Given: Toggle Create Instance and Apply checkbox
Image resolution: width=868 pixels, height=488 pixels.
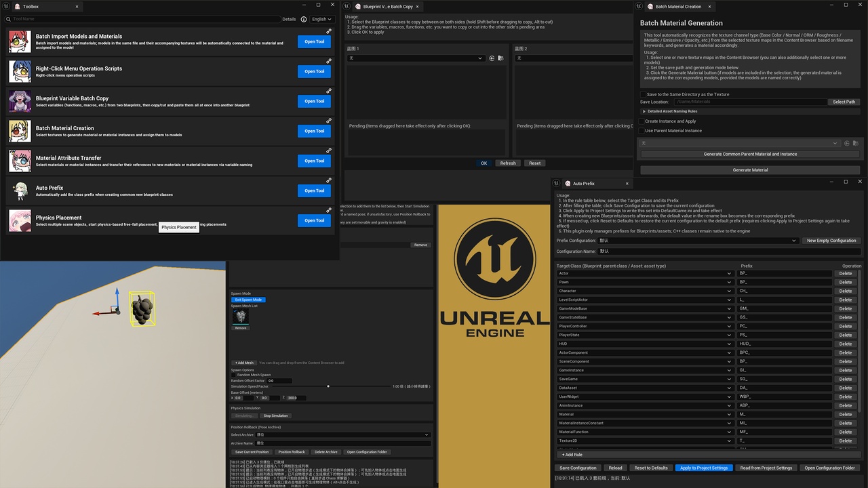Looking at the screenshot, I should (x=642, y=121).
